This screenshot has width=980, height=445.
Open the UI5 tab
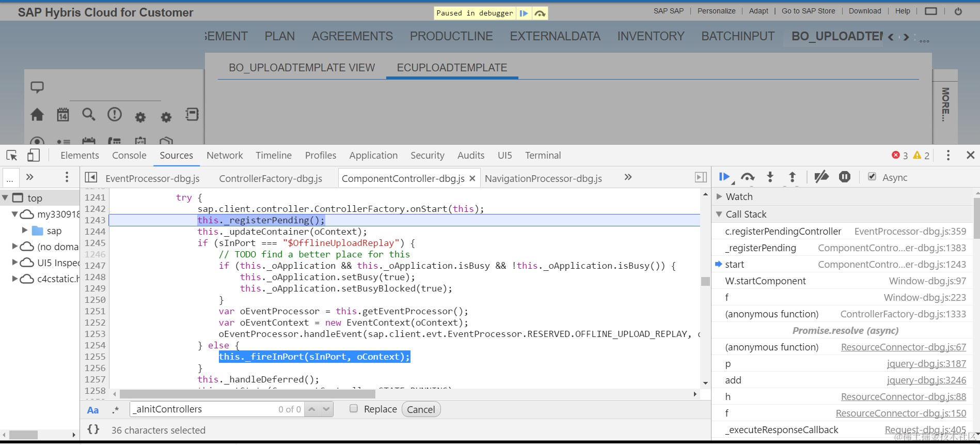[x=505, y=156]
